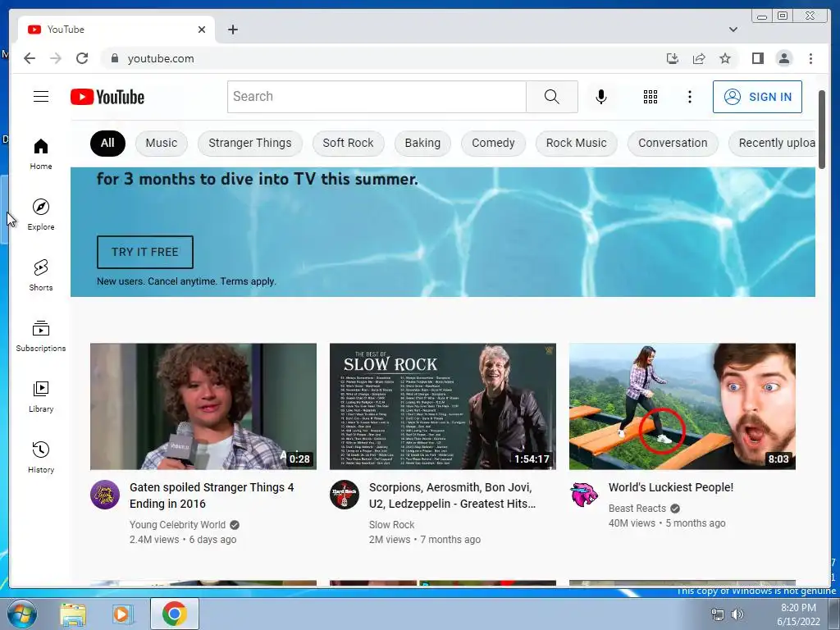Screen dimensions: 840x630
Task: Open Shorts in sidebar
Action: click(x=41, y=276)
